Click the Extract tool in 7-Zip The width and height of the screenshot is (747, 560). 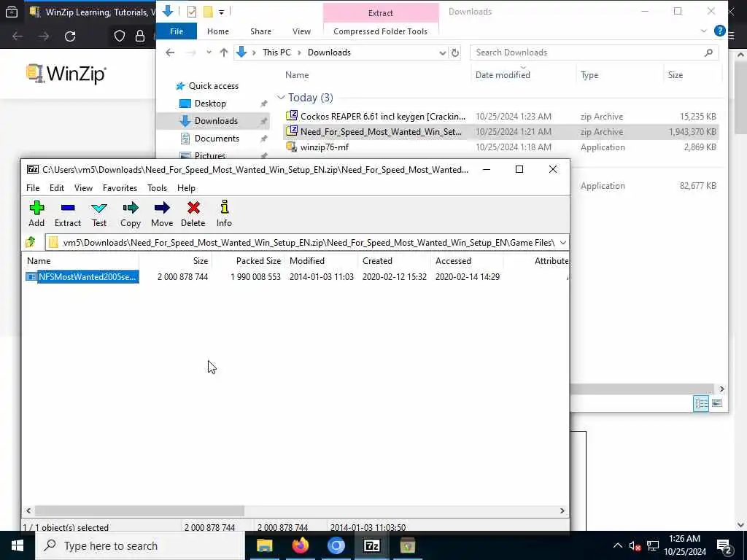pos(68,214)
